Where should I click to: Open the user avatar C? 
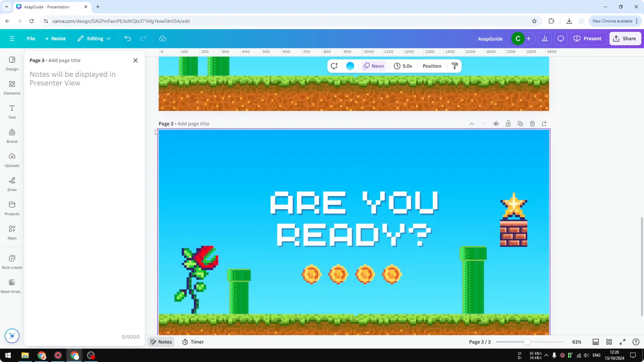coord(518,39)
